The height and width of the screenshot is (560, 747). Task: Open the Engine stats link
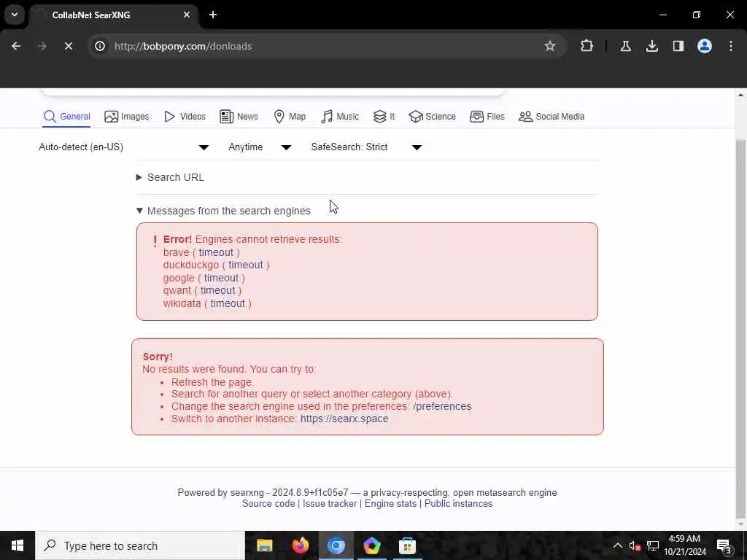click(390, 503)
